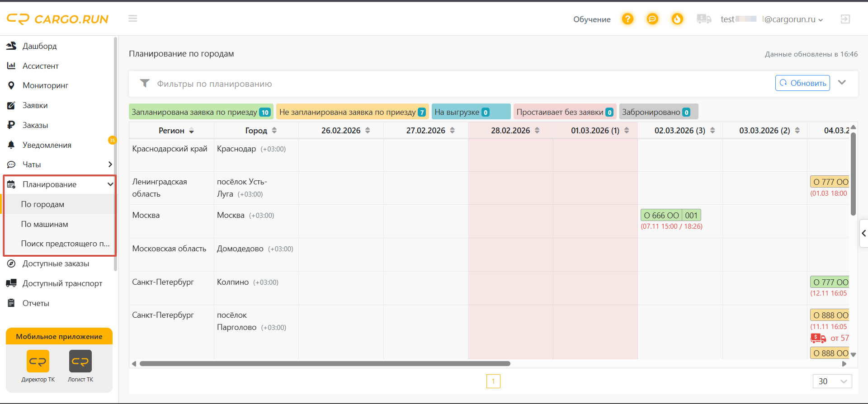
Task: Click the horizontal scrollbar thumb
Action: (325, 364)
